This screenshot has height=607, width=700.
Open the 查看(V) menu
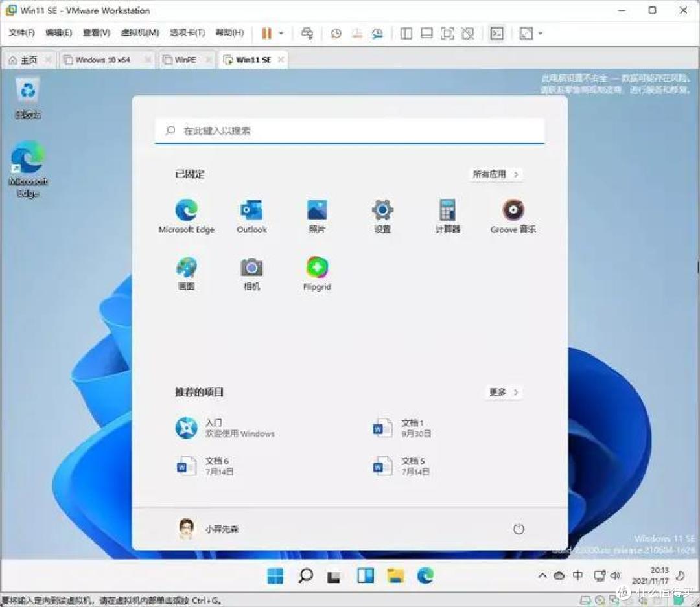coord(97,32)
